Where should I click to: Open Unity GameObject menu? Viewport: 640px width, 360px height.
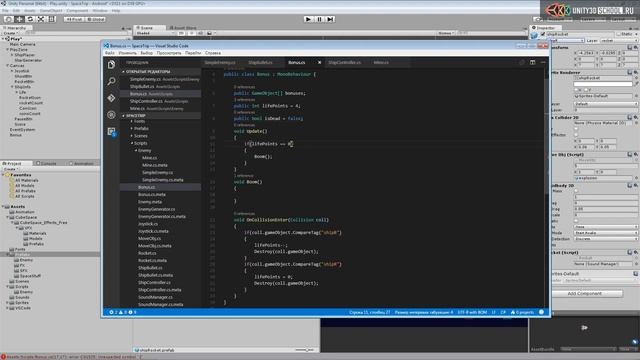tap(51, 11)
